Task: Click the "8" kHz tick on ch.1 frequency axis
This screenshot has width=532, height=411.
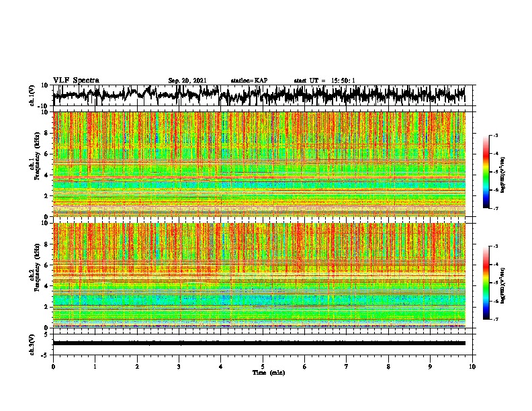Action: 46,133
